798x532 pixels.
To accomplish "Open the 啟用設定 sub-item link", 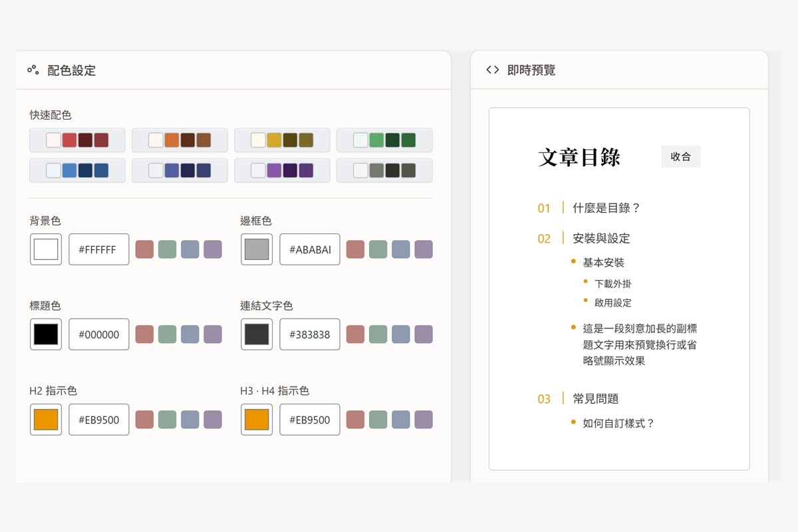I will [x=613, y=303].
